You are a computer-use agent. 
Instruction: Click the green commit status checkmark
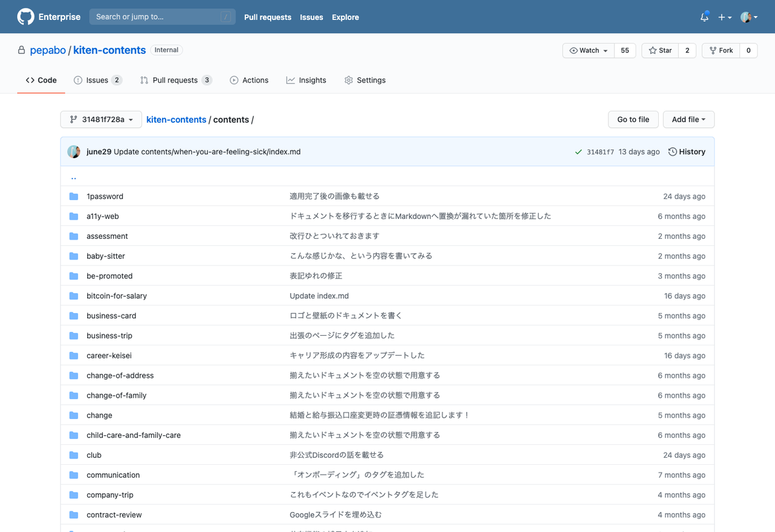(x=578, y=152)
